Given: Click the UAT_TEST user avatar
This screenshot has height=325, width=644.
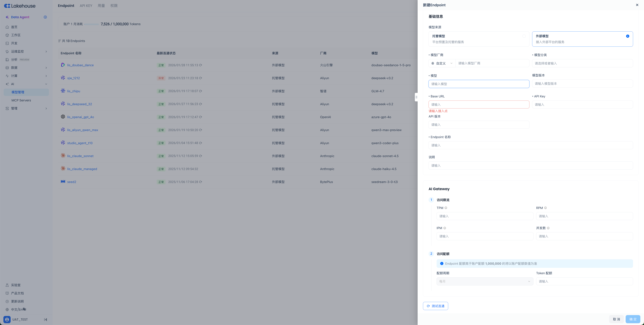Looking at the screenshot, I should pyautogui.click(x=7, y=319).
